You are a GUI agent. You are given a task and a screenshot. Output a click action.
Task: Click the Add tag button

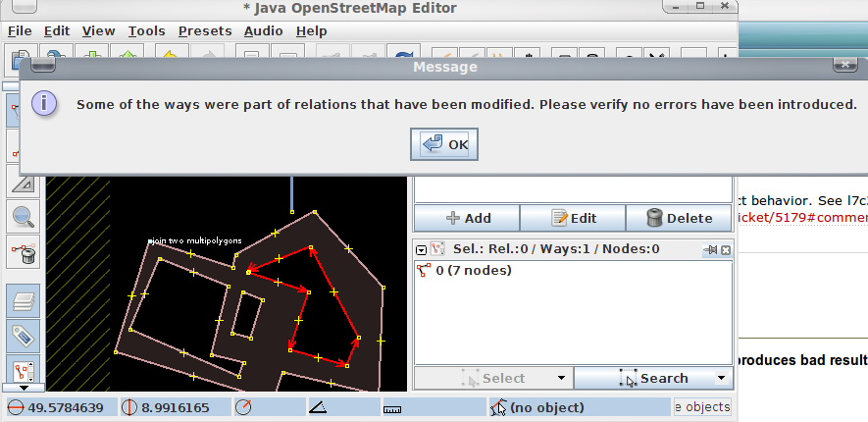pyautogui.click(x=467, y=218)
